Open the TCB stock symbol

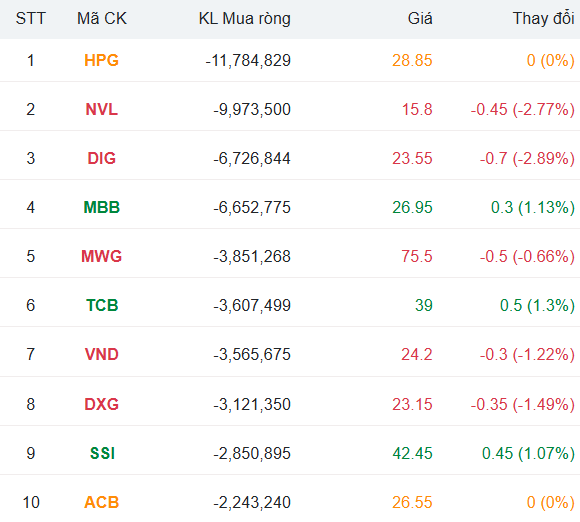click(102, 305)
